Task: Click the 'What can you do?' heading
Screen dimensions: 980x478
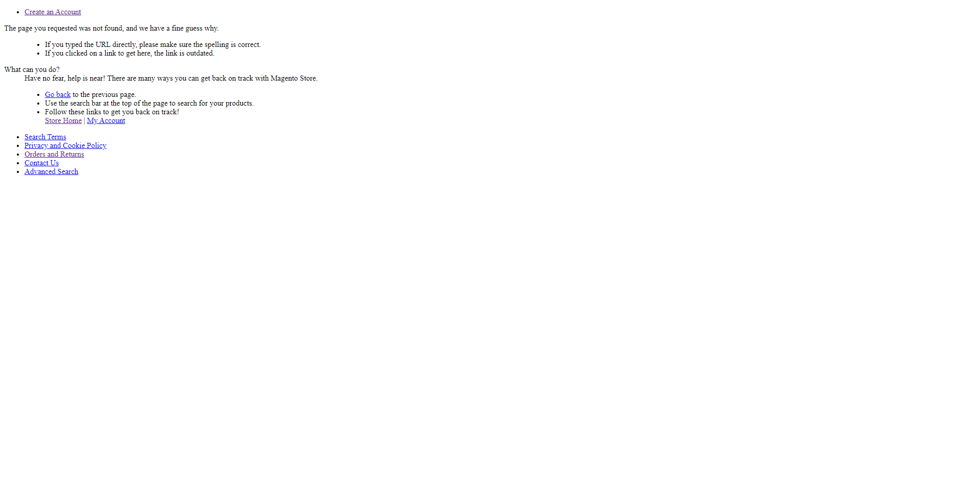Action: pos(32,69)
